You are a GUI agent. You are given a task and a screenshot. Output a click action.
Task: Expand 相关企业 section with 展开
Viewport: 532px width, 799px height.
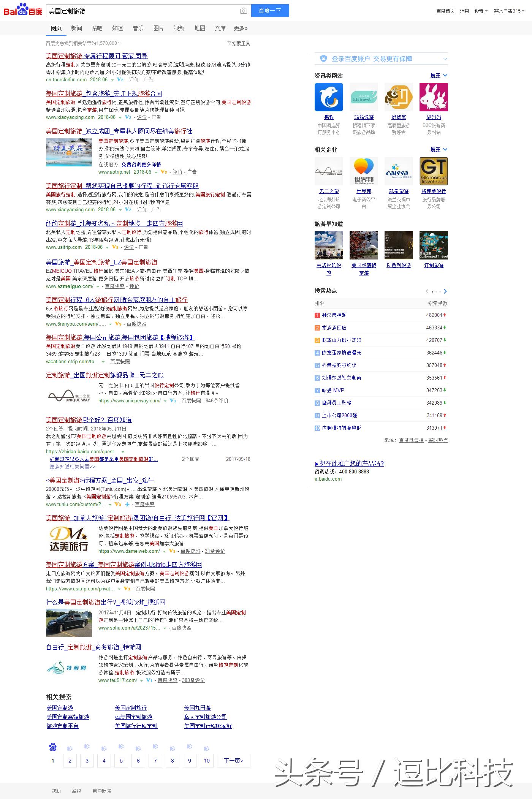point(439,150)
